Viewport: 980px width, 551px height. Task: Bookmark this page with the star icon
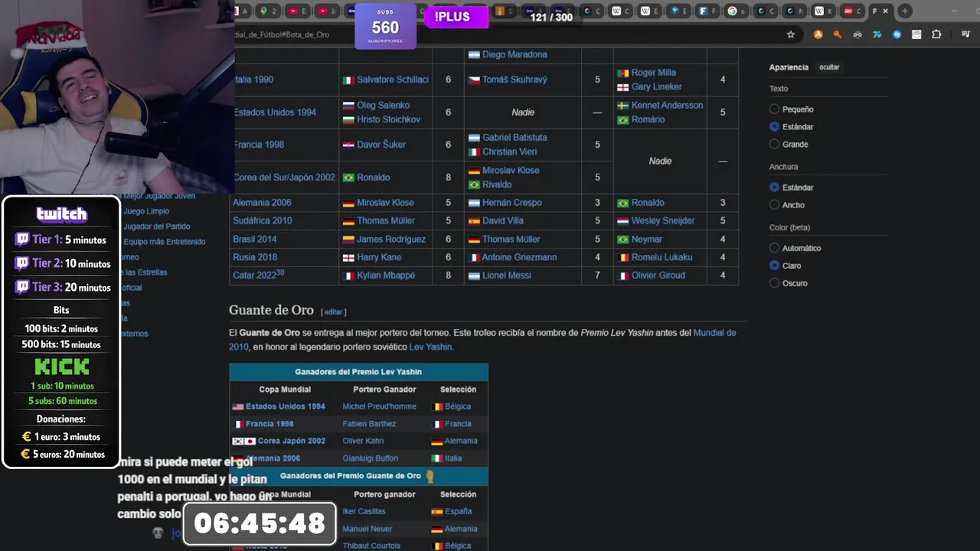coord(791,34)
